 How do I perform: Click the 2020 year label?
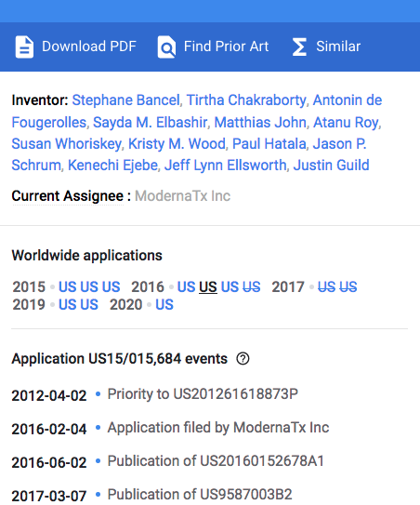tap(126, 305)
